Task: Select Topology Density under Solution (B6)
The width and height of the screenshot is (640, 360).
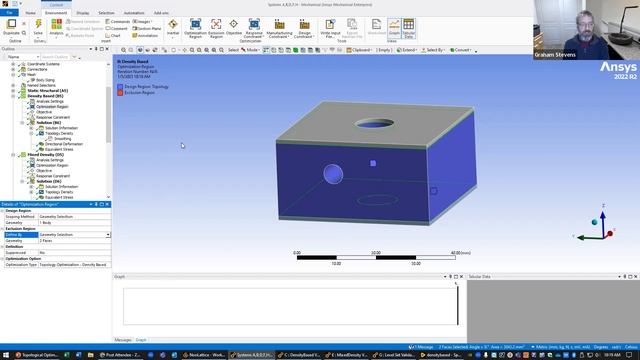Action: pyautogui.click(x=59, y=133)
